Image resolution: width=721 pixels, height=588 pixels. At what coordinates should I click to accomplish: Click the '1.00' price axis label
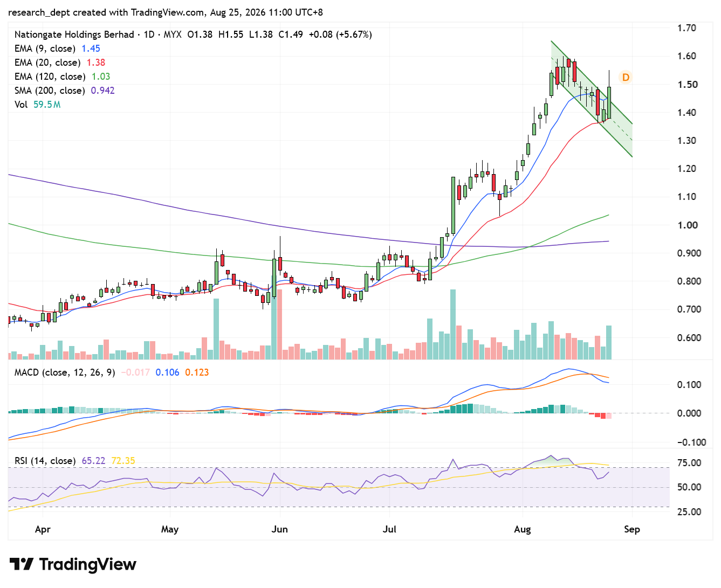click(x=686, y=225)
